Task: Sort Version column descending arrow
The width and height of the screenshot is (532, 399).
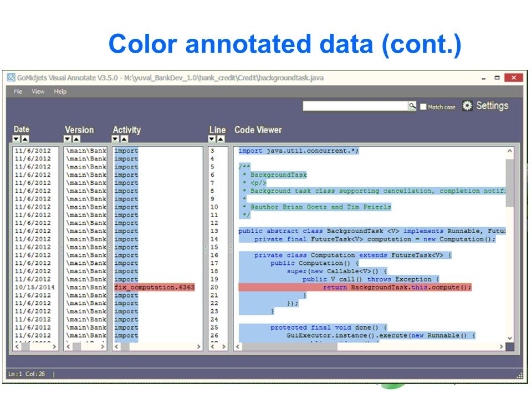Action: pyautogui.click(x=68, y=139)
